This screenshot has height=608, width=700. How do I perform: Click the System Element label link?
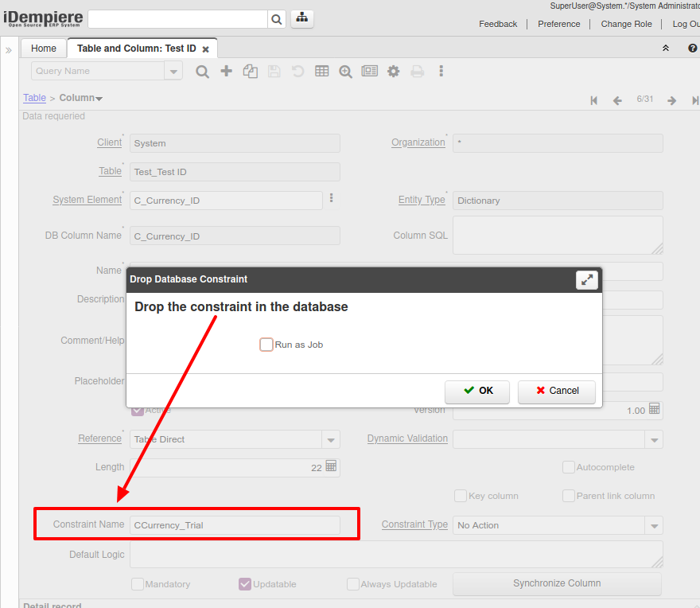pyautogui.click(x=87, y=200)
